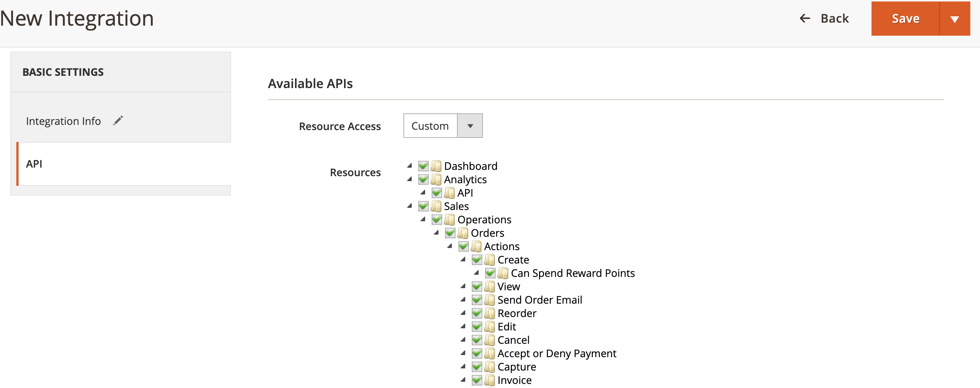Select the Invoice tree item label
Screen dimensions: 980x388
514,380
